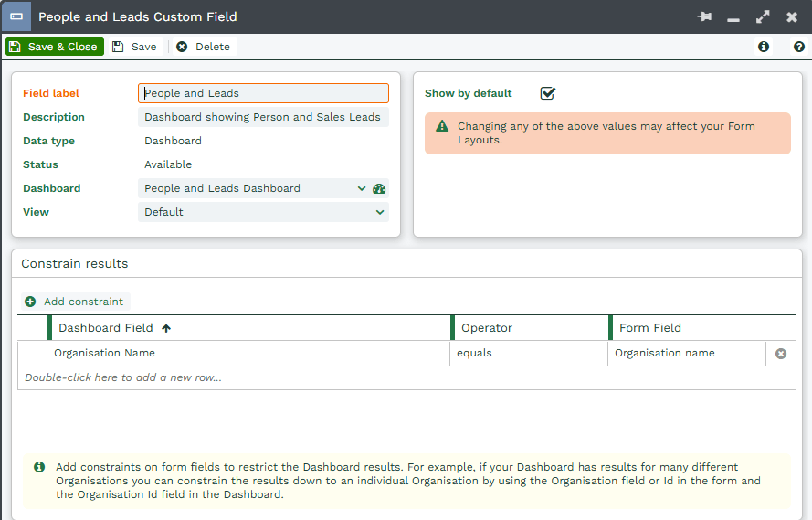
Task: Open the information icon in toolbar
Action: tap(764, 47)
